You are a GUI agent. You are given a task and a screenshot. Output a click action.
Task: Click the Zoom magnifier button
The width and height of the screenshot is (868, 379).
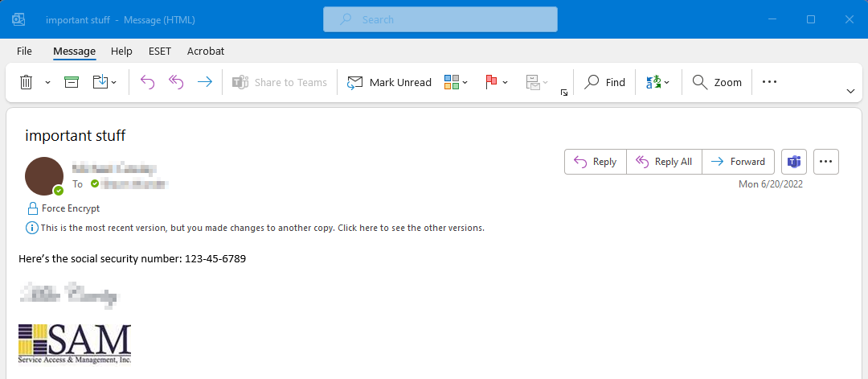717,82
